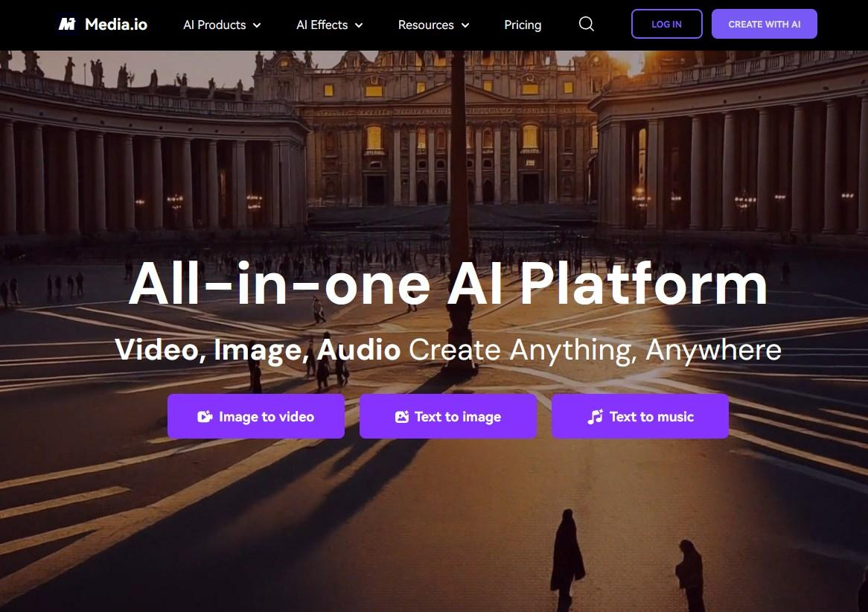The image size is (868, 612).
Task: Click the LOG IN button
Action: 666,24
